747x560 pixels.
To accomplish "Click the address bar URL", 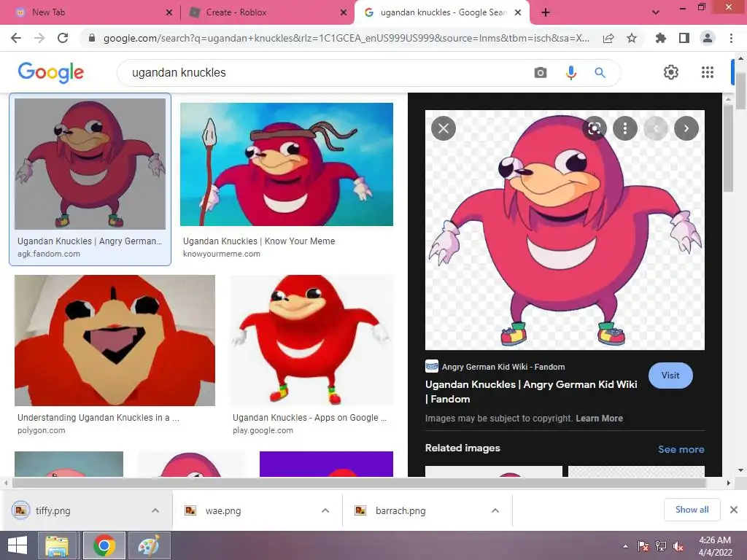I will click(346, 38).
